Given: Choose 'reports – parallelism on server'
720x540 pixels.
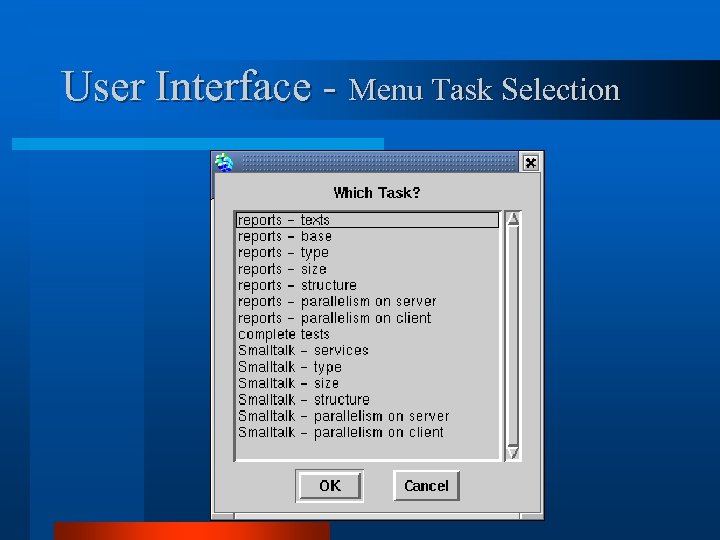Looking at the screenshot, I should (x=367, y=302).
